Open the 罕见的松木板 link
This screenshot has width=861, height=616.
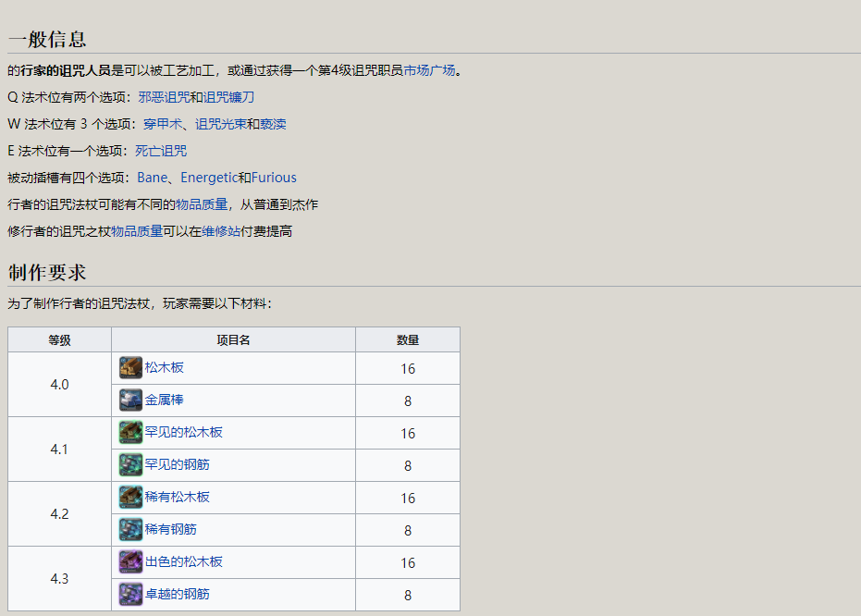tap(183, 432)
